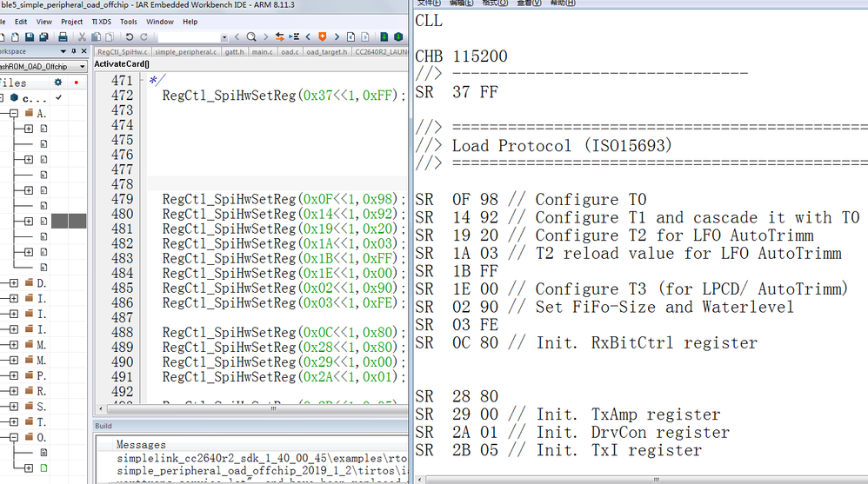Cut selection using the scissors icon
Image resolution: width=868 pixels, height=484 pixels.
point(82,37)
